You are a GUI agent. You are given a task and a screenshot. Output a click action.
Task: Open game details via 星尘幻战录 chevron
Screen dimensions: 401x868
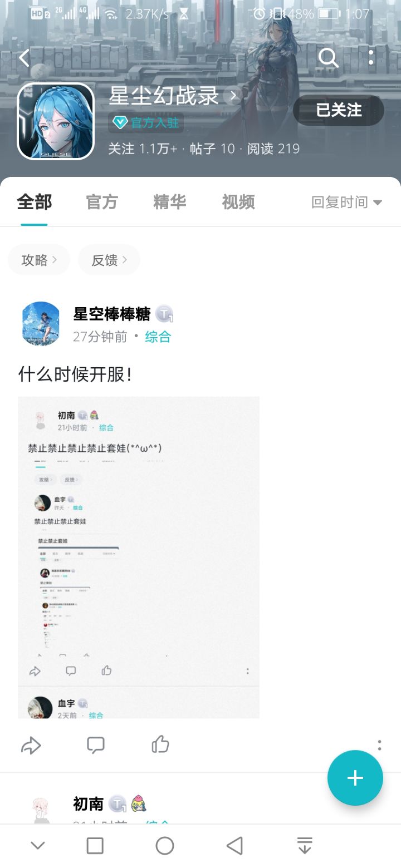click(233, 96)
